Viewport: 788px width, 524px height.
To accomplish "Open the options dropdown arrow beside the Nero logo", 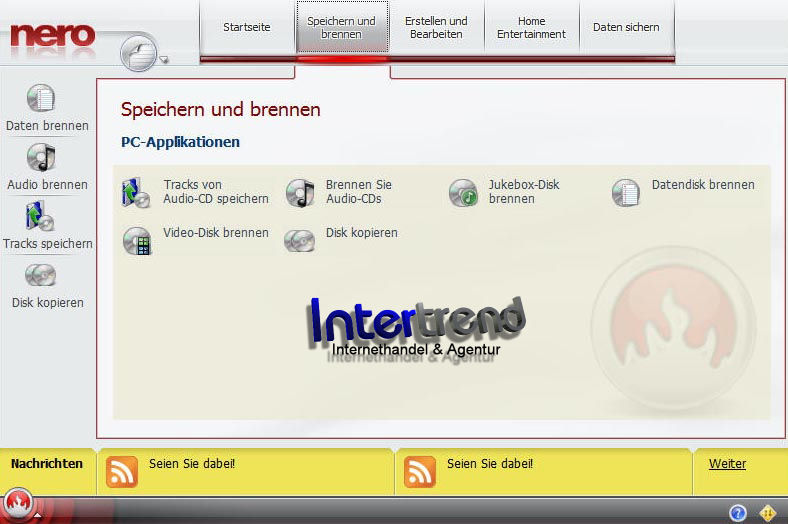I will pos(164,60).
